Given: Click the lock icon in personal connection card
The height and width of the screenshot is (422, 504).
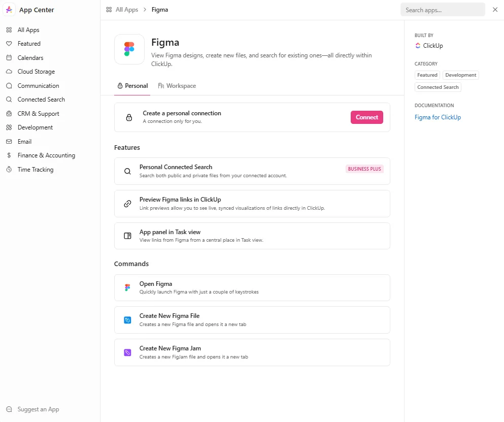Looking at the screenshot, I should pos(129,117).
